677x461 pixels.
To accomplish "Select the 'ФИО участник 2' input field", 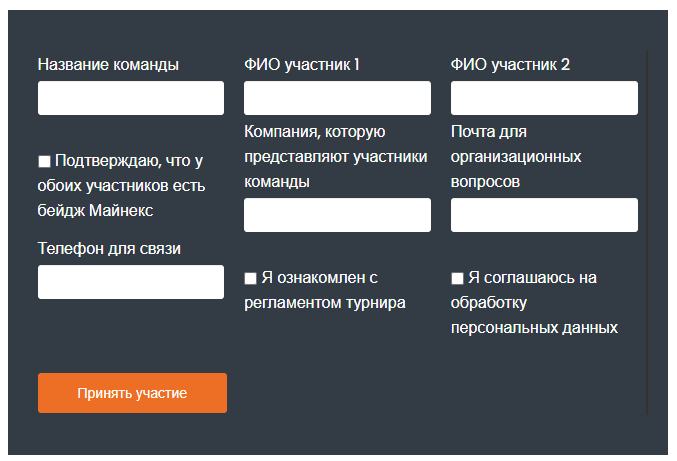I will (x=544, y=98).
